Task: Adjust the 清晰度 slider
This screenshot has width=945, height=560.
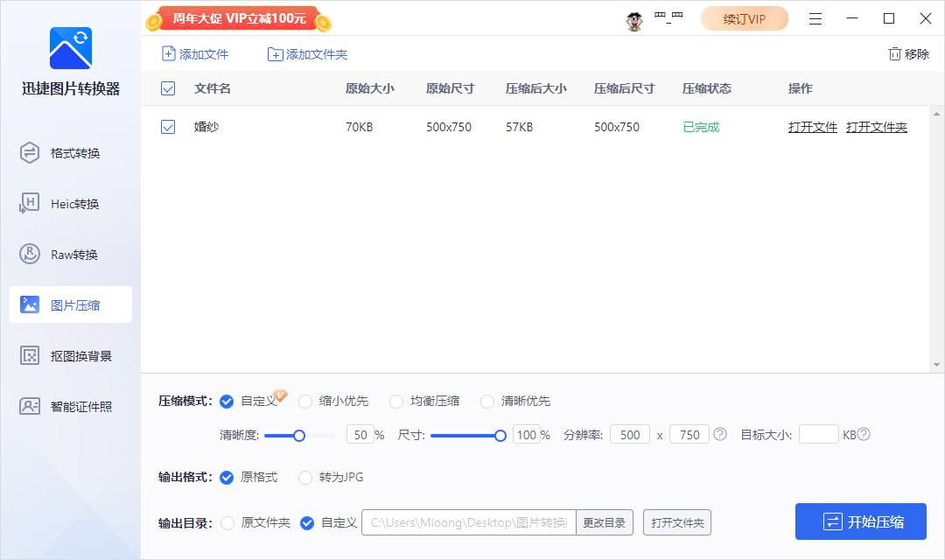Action: pyautogui.click(x=299, y=434)
